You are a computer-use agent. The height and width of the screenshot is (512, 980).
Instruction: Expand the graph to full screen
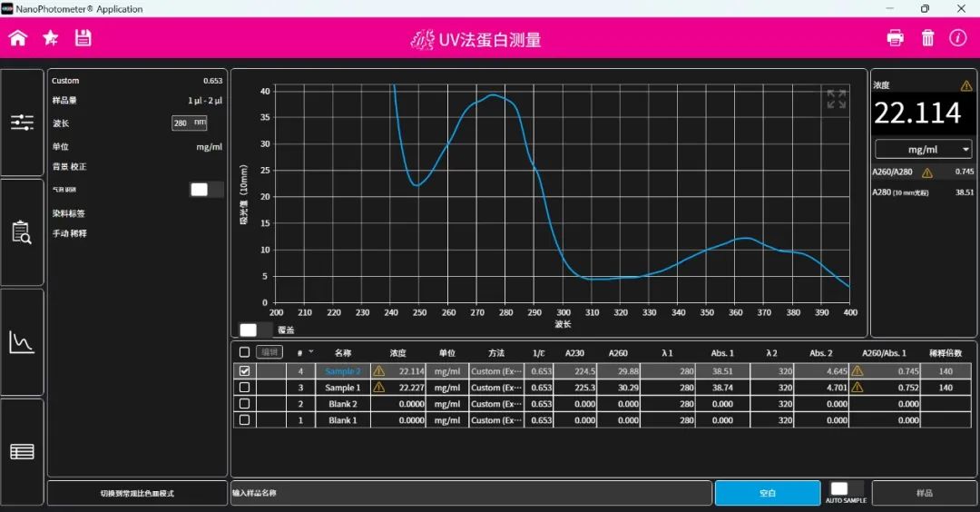pos(837,99)
